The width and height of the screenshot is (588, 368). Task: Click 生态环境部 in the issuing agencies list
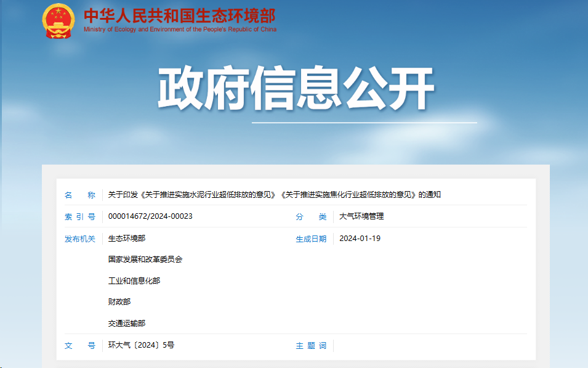[x=127, y=239]
